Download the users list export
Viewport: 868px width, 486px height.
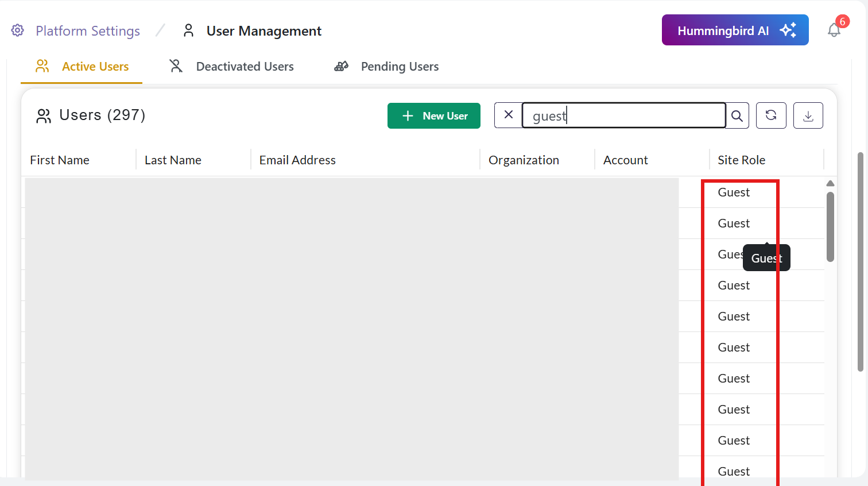click(x=808, y=116)
